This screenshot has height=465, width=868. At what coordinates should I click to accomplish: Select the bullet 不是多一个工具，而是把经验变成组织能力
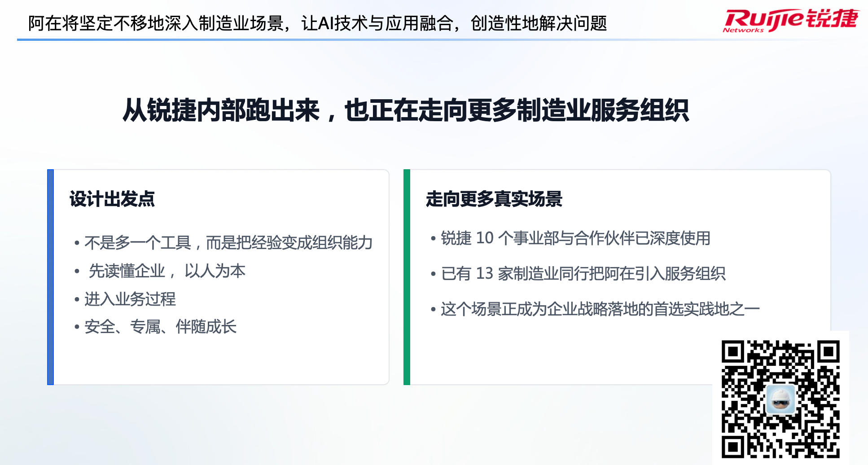(x=228, y=243)
